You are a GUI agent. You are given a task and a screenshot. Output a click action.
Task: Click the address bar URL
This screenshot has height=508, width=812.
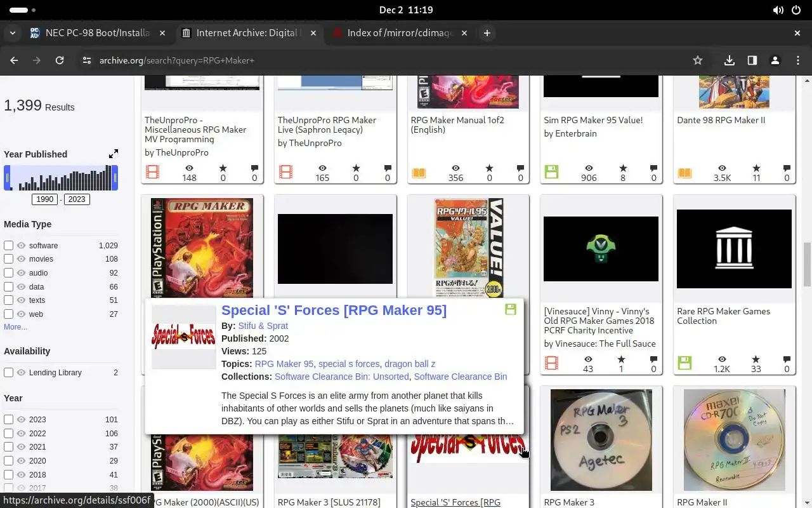click(x=177, y=60)
